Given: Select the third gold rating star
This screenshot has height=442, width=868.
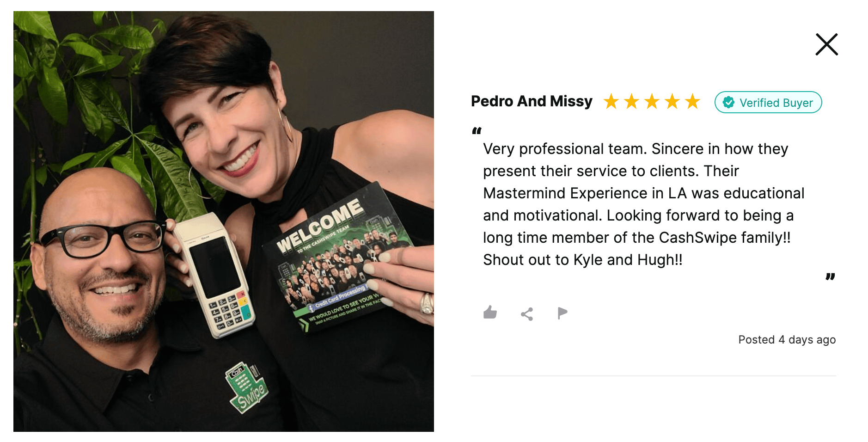Looking at the screenshot, I should click(x=652, y=101).
